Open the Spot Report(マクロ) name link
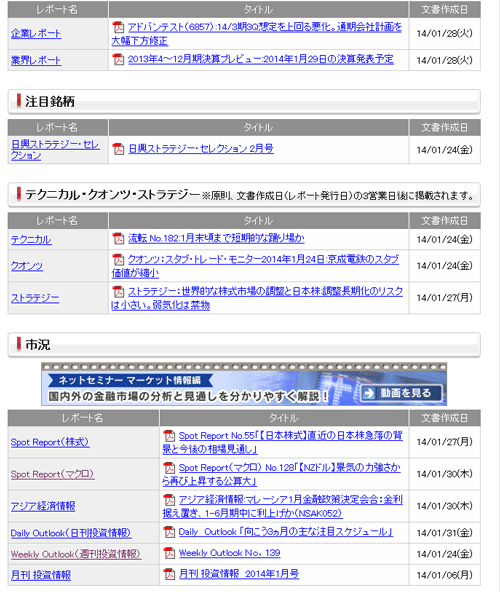500x592 pixels. point(52,474)
